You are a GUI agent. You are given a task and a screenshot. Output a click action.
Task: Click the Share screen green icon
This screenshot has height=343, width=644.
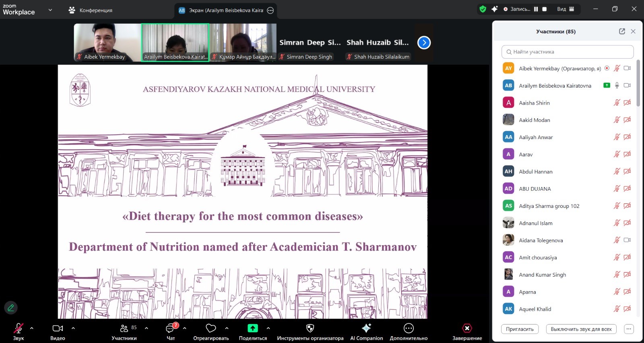252,328
